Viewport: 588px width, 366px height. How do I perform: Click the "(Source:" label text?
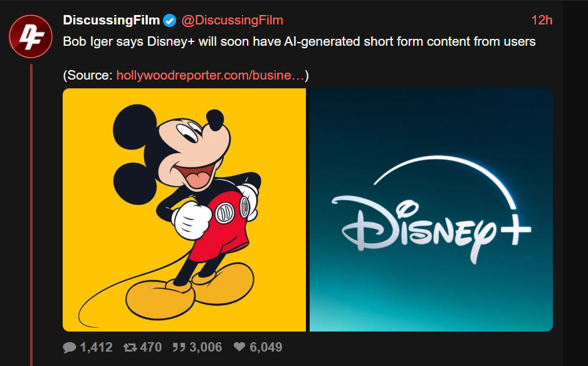tap(88, 75)
